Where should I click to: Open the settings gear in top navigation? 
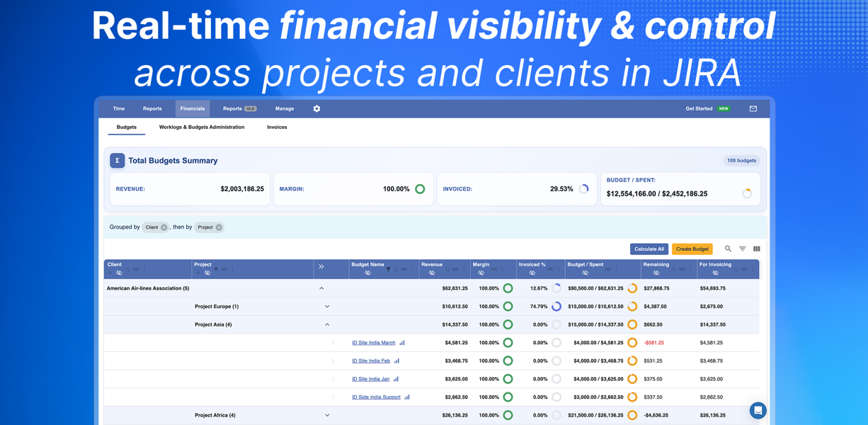pyautogui.click(x=316, y=109)
